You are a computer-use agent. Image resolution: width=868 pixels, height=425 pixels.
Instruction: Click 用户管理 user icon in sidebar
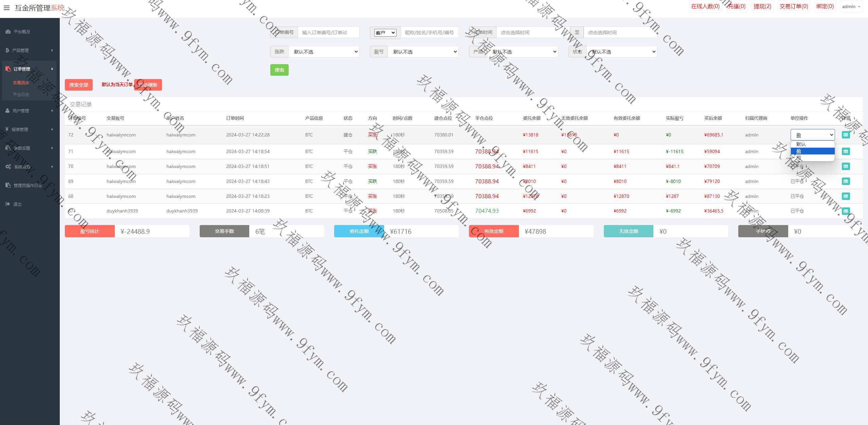point(7,111)
